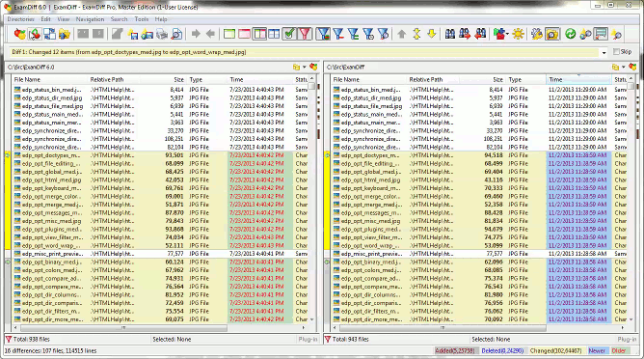
Task: Click the gray right arrow toolbar icon
Action: click(x=196, y=34)
